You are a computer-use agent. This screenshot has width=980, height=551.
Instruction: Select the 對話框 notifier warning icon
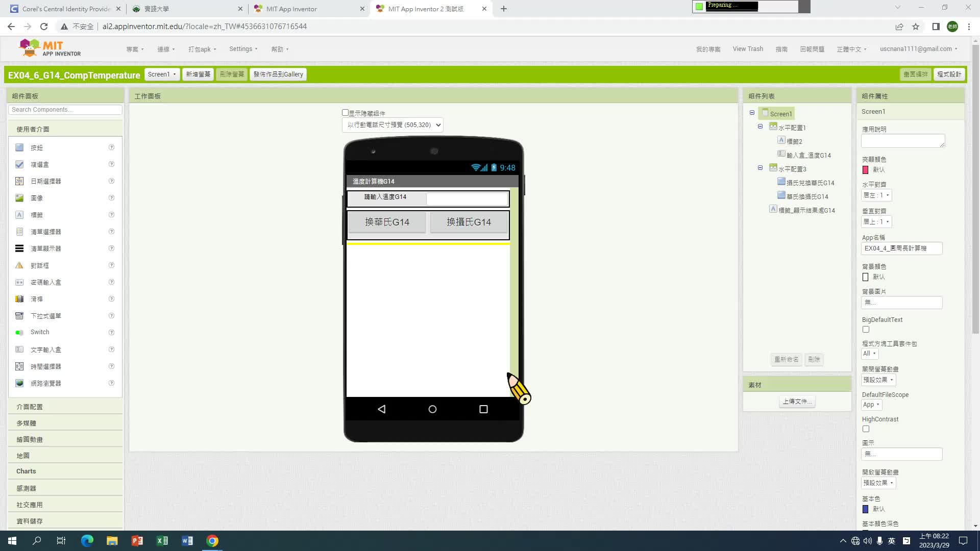click(x=19, y=265)
